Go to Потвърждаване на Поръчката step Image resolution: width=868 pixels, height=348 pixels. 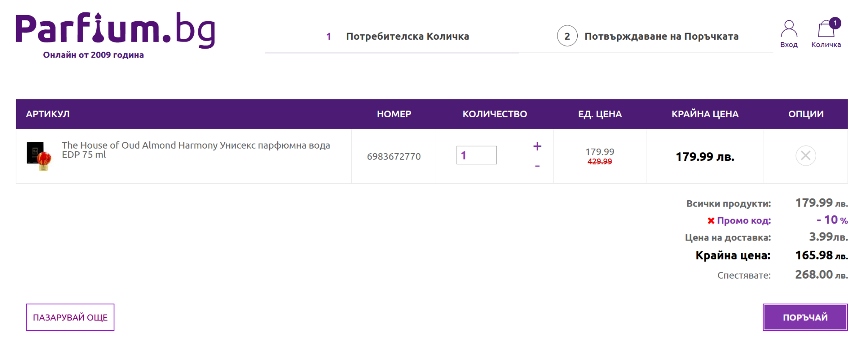pos(661,36)
